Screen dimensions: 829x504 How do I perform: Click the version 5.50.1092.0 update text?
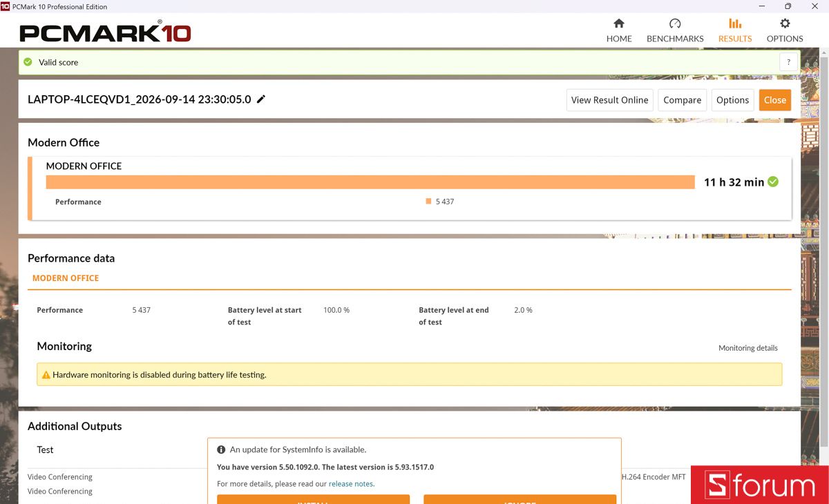325,467
